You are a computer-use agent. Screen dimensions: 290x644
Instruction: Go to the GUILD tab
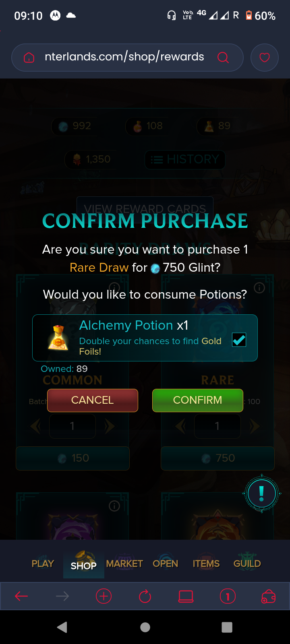point(247,563)
